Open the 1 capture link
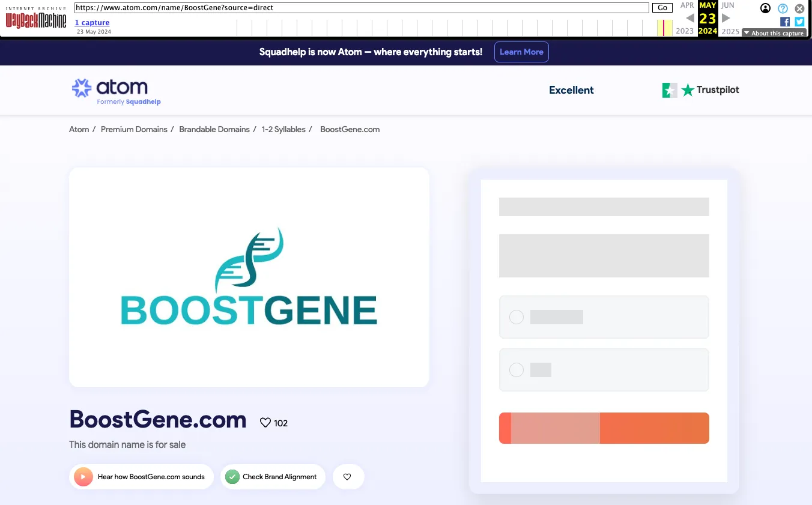This screenshot has width=812, height=505. point(92,23)
